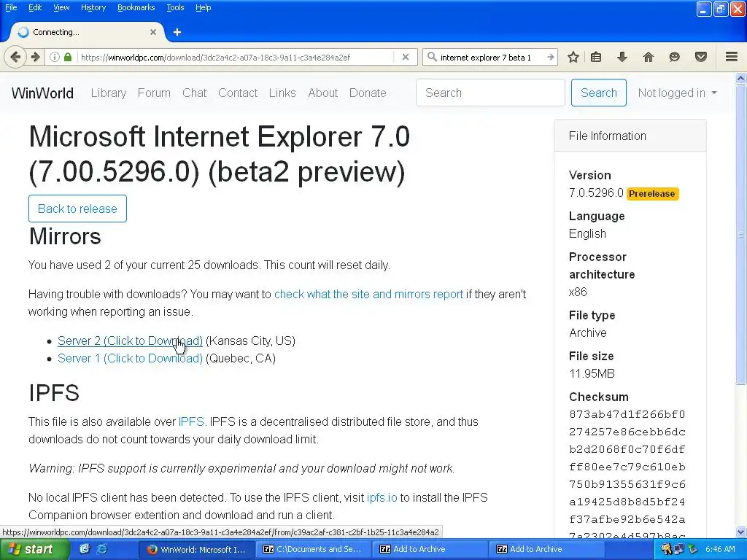Open the Bookmarks menu

point(136,7)
